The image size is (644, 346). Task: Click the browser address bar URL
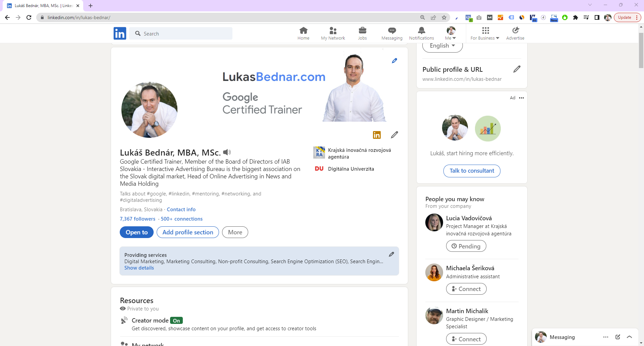coord(79,17)
